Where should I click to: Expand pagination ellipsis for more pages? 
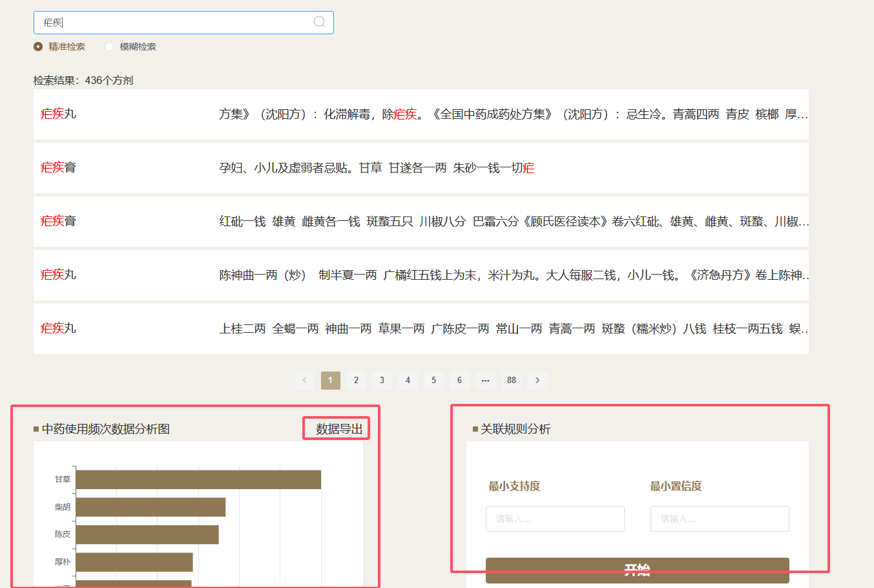[x=485, y=380]
